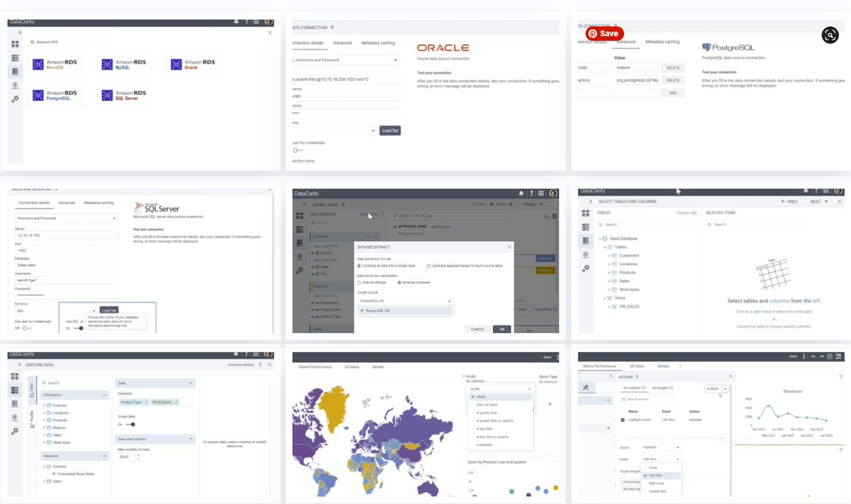Click the help icon beside Oracle DATA CONNECTION title
Viewport: 851px width, 504px height.
coord(333,27)
